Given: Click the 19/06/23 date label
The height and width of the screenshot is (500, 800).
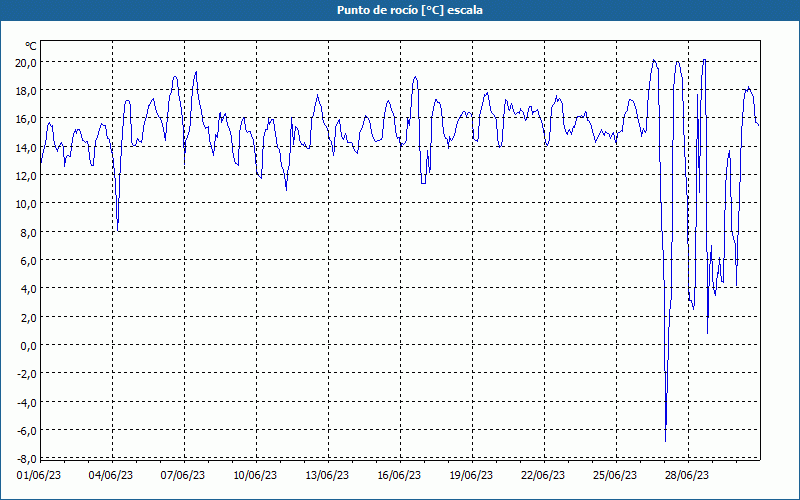Looking at the screenshot, I should pyautogui.click(x=471, y=475).
